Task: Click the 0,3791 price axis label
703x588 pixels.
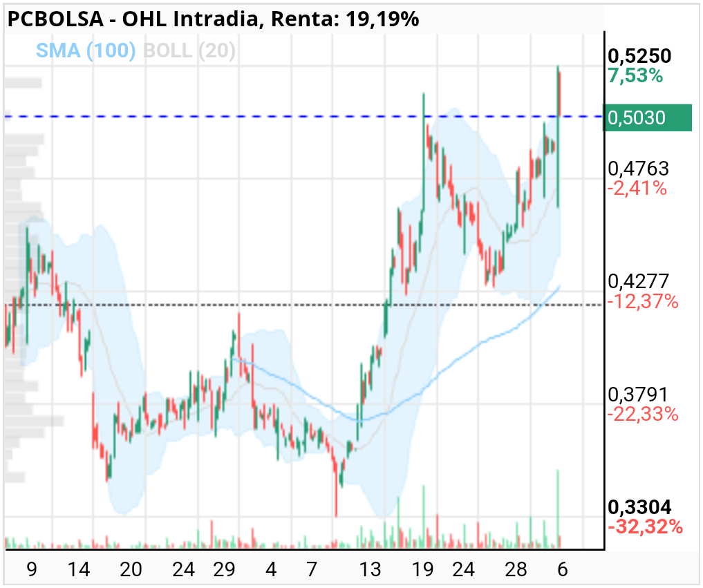Action: pyautogui.click(x=638, y=395)
